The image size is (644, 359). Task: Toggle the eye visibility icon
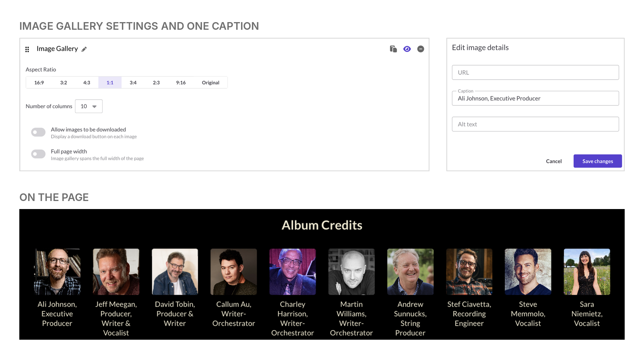407,49
